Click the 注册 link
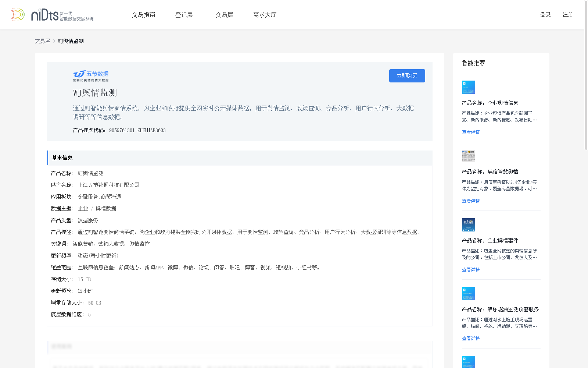 point(568,15)
